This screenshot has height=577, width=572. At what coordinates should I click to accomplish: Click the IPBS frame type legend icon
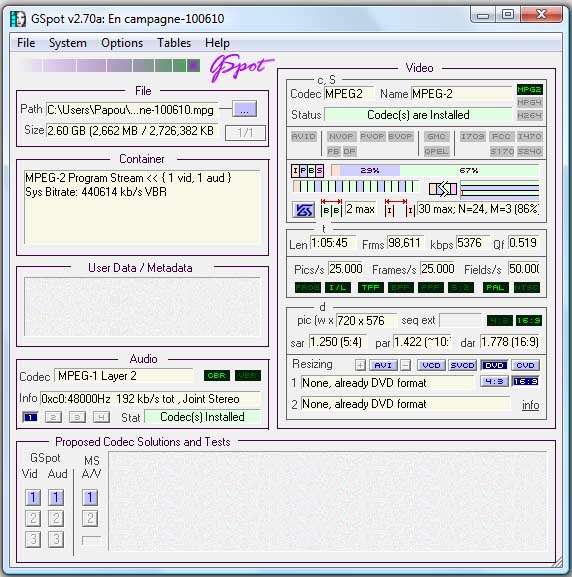coord(307,170)
